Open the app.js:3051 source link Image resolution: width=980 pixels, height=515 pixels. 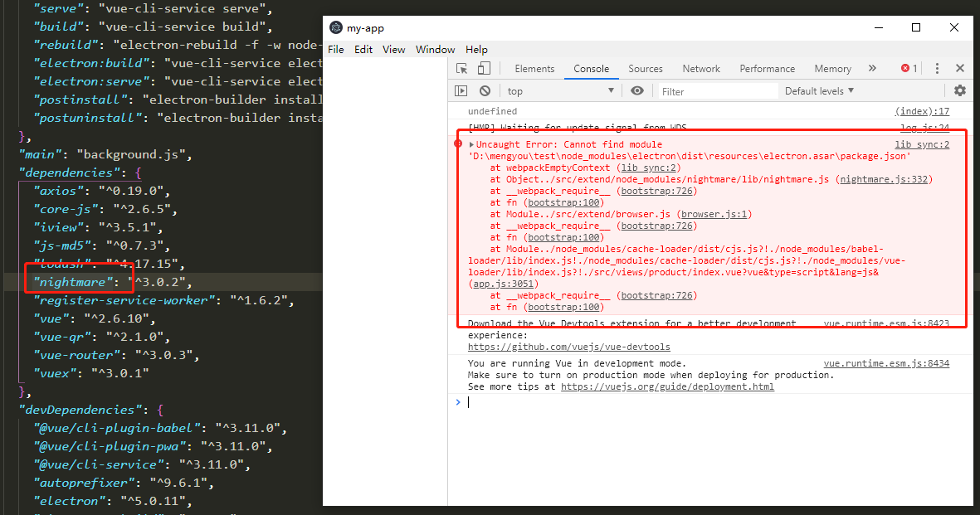pyautogui.click(x=503, y=284)
